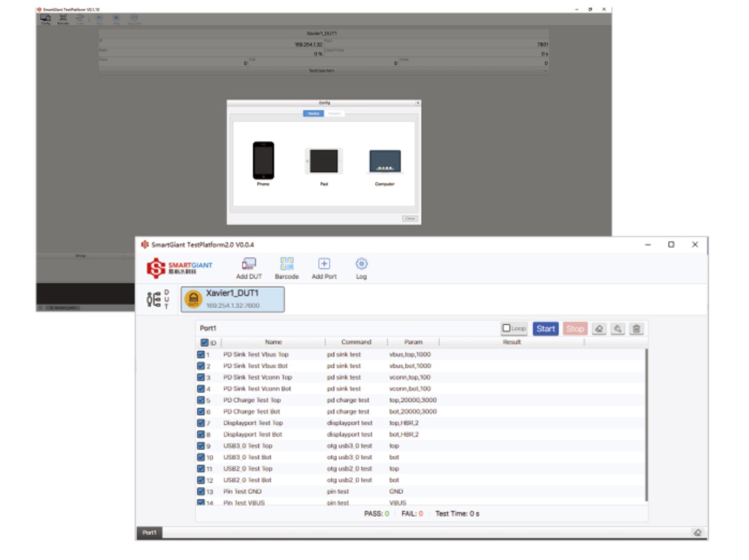749x560 pixels.
Task: Click the blue Start button
Action: pos(546,328)
